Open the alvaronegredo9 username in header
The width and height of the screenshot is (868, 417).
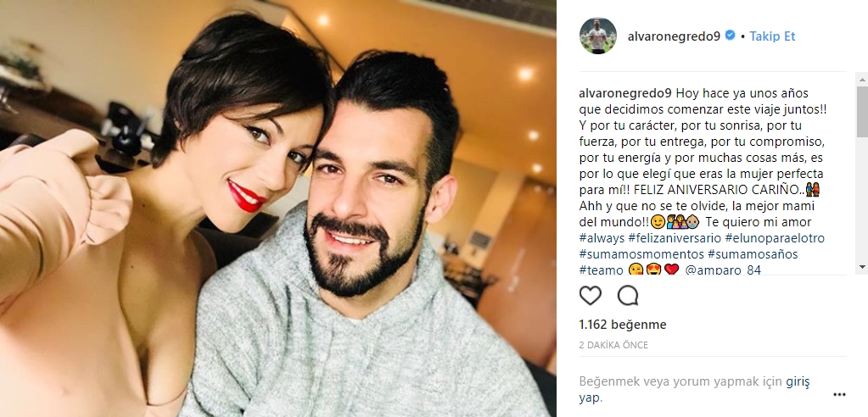[673, 36]
